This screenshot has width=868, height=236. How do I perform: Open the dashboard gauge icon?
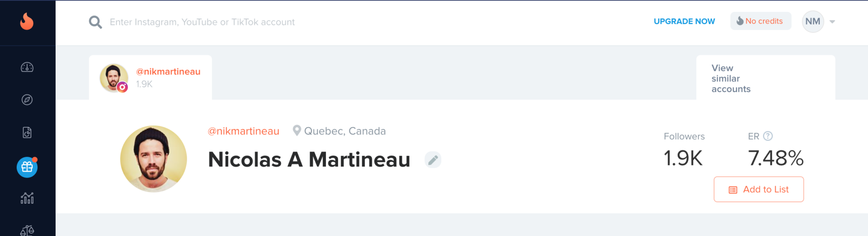pyautogui.click(x=27, y=67)
